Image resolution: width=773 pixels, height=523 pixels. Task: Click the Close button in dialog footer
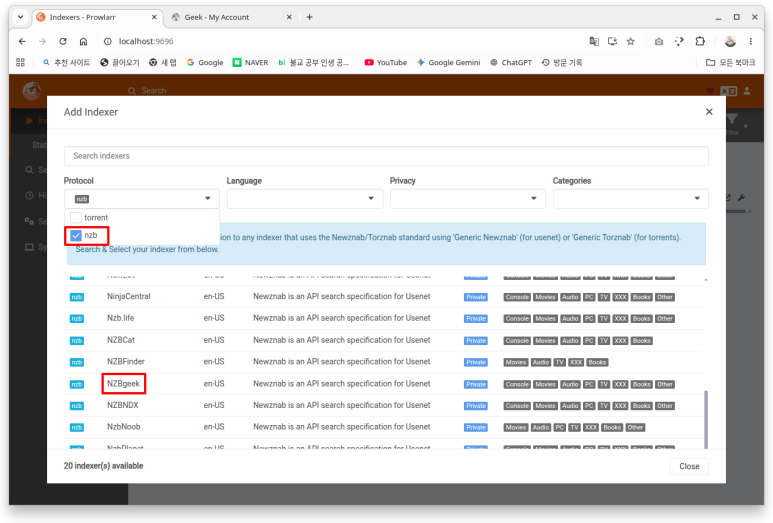[x=689, y=466]
